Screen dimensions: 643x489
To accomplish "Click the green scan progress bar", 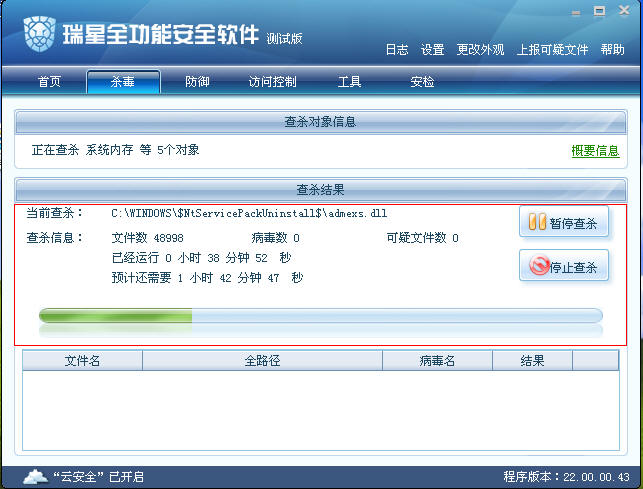I will [321, 315].
